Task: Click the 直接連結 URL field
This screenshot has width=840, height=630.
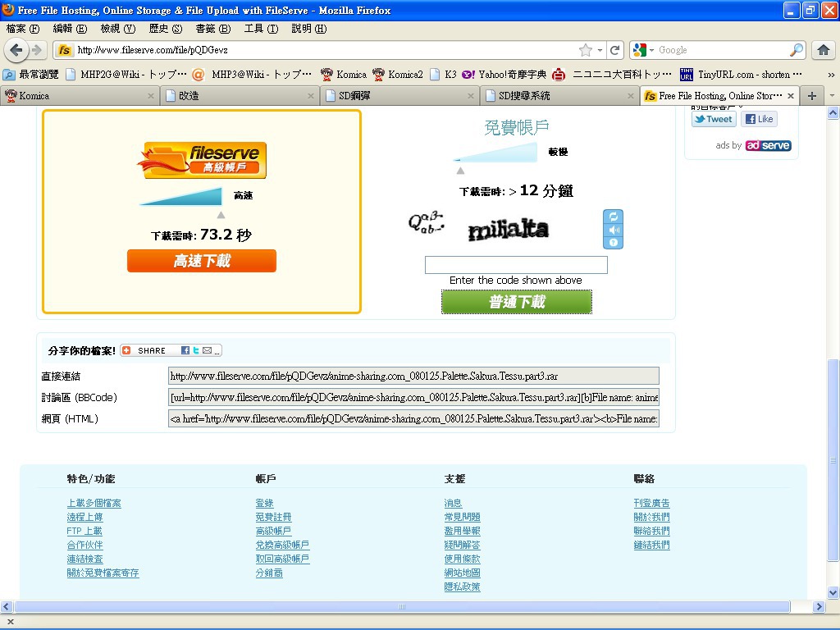Action: coord(413,376)
